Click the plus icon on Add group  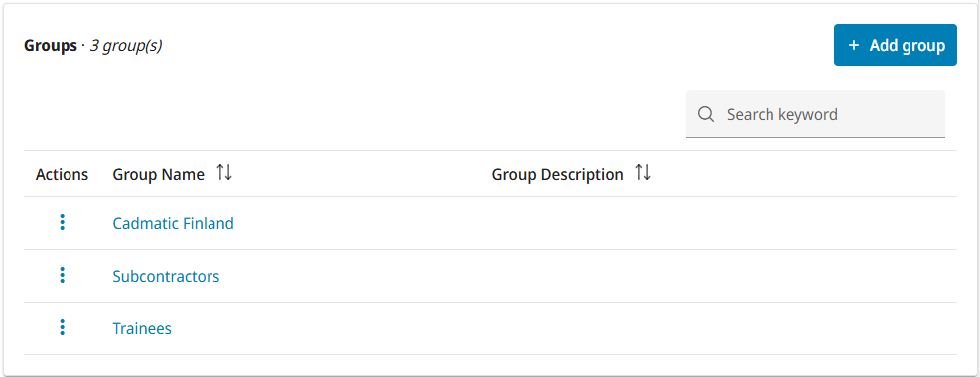pos(853,45)
